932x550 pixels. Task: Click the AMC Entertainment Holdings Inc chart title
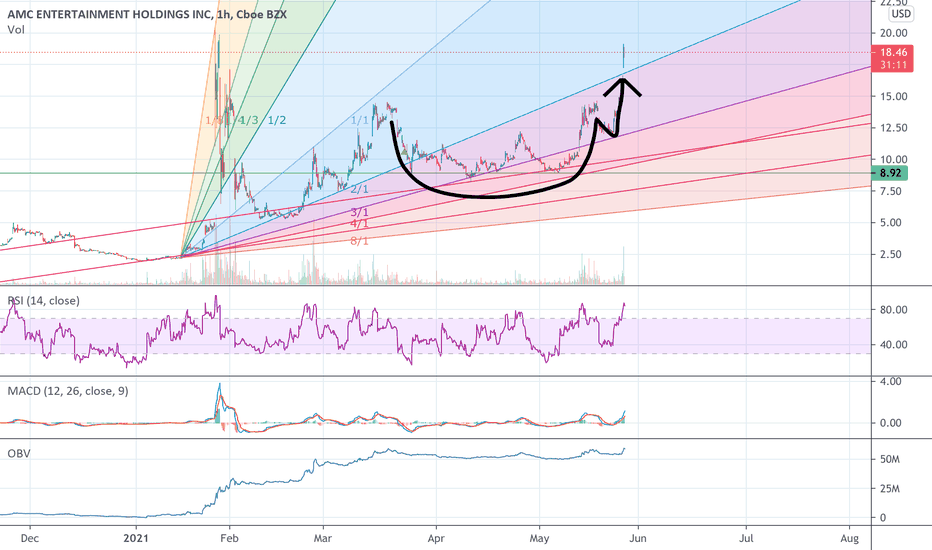147,14
